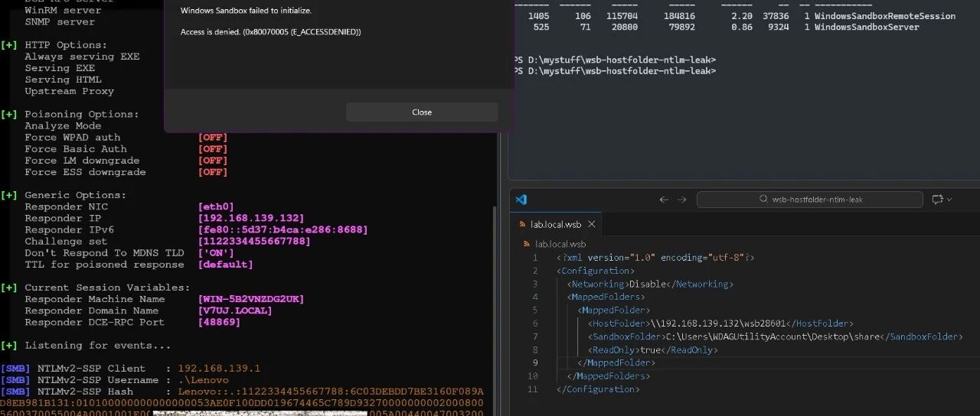This screenshot has width=980, height=416.
Task: Click the opening Configuration tag
Action: (x=596, y=271)
